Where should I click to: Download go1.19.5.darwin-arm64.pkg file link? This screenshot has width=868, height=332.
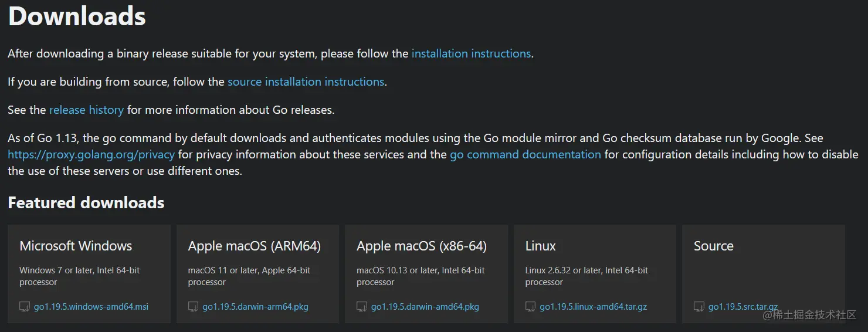pyautogui.click(x=255, y=307)
